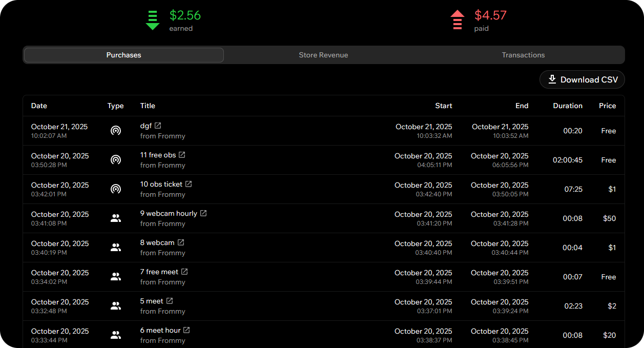Screen dimensions: 644x348
Task: Click the Duration column header
Action: (567, 106)
